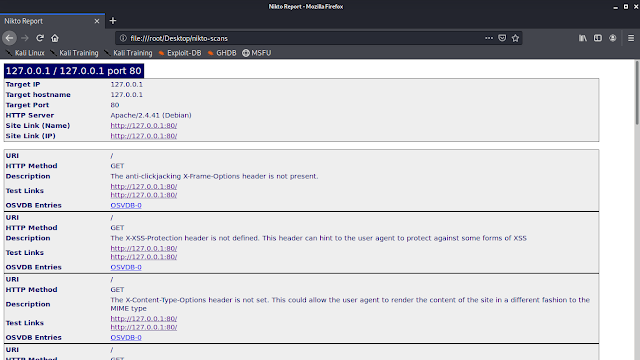This screenshot has height=360, width=640.
Task: Click the page vertical scrollbar thumb
Action: [x=637, y=92]
